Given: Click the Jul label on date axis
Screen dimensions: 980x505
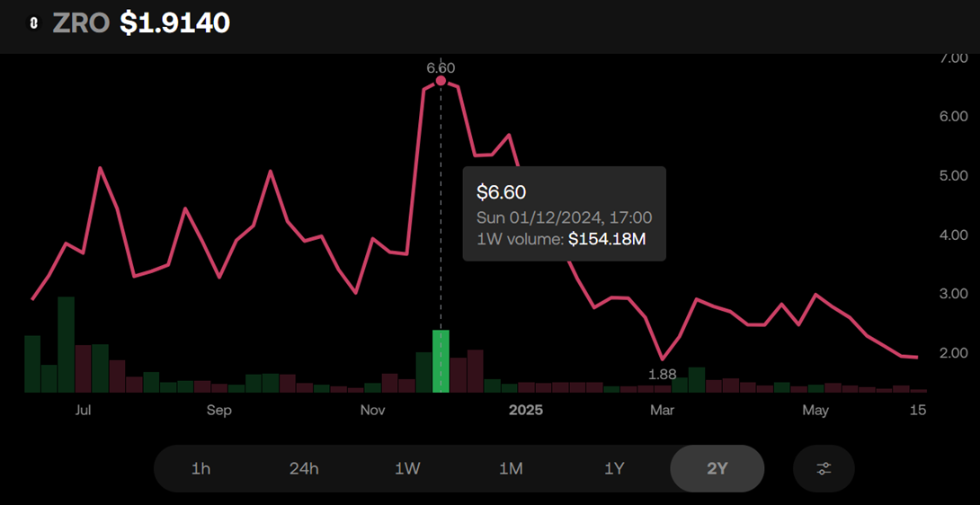Looking at the screenshot, I should [83, 411].
